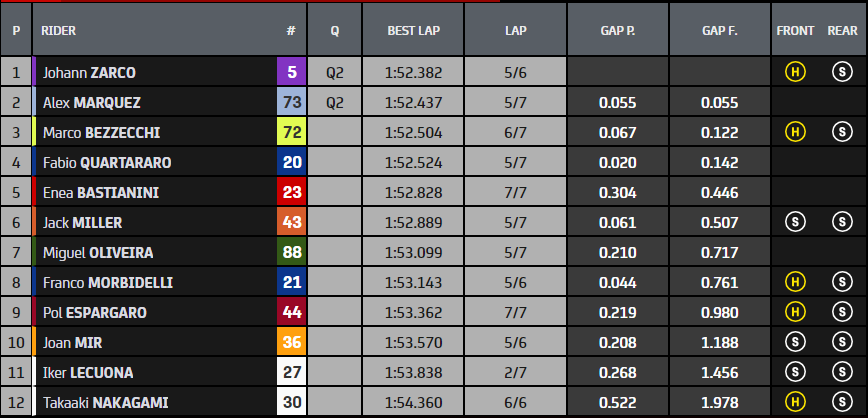Viewport: 868px width, 418px height.
Task: Click Marquez's Q2 qualifying cell
Action: [335, 102]
